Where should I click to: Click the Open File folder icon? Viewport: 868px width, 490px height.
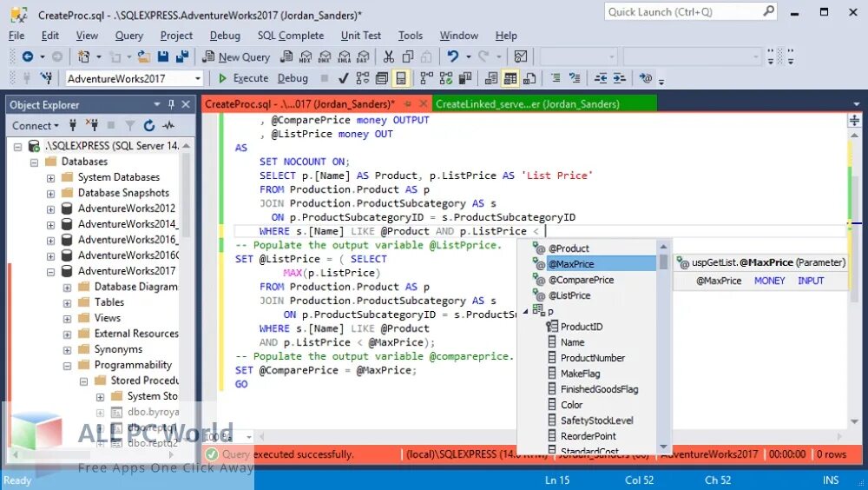pyautogui.click(x=144, y=56)
